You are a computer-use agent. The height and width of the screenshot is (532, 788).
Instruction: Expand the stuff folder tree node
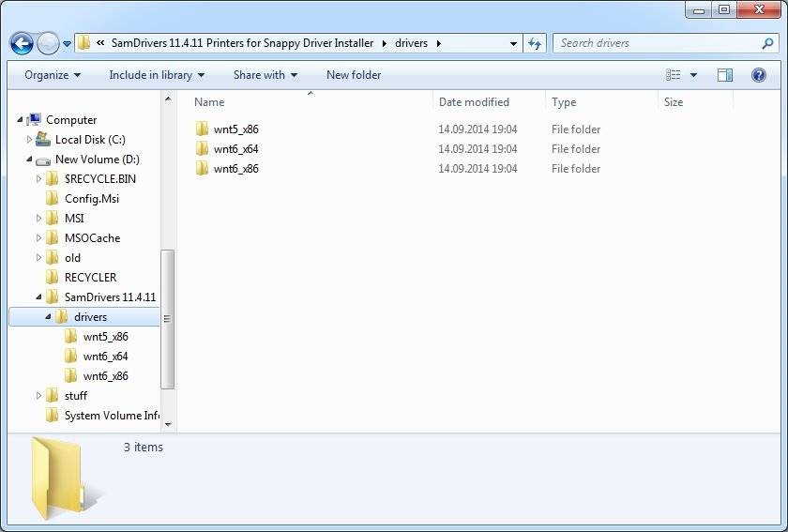[38, 396]
